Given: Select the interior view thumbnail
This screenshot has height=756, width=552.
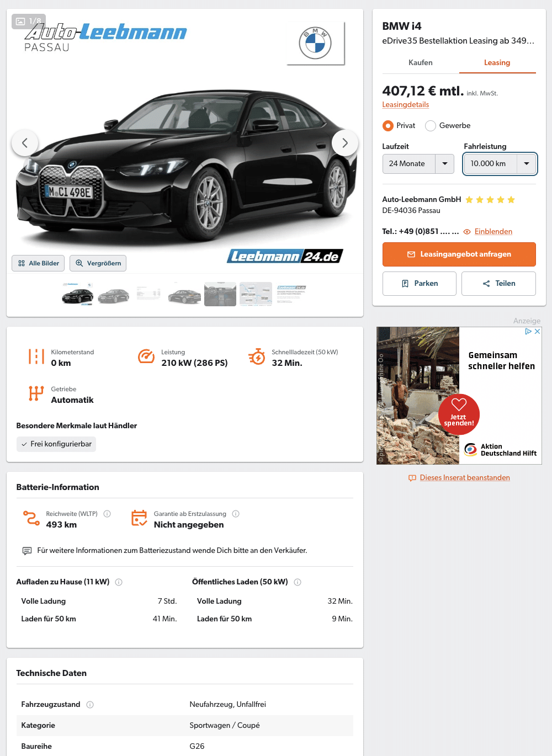Looking at the screenshot, I should point(220,294).
